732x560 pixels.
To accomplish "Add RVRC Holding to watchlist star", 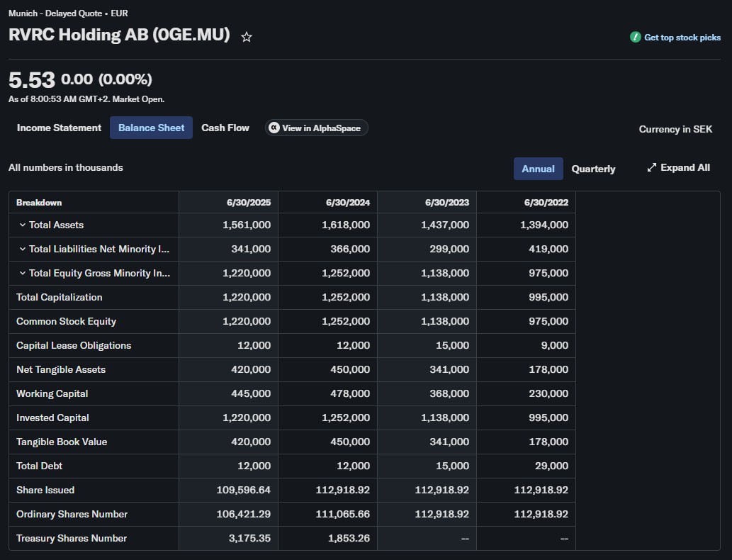I will (247, 37).
